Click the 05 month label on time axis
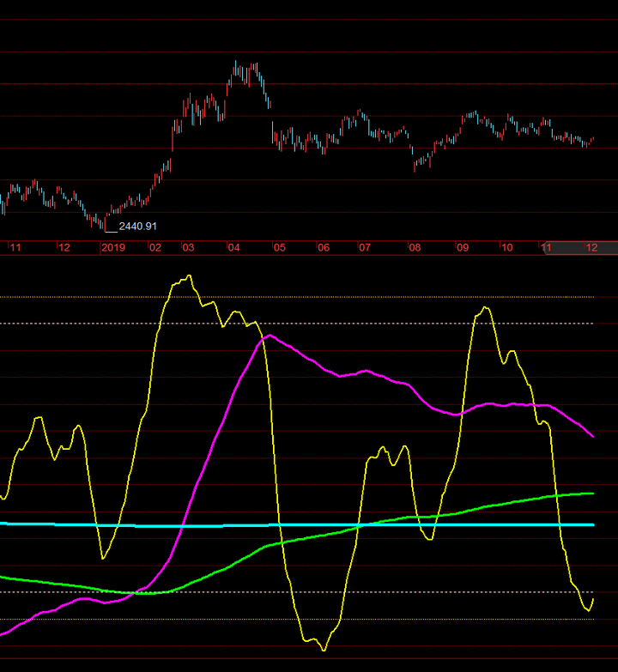 pos(280,248)
